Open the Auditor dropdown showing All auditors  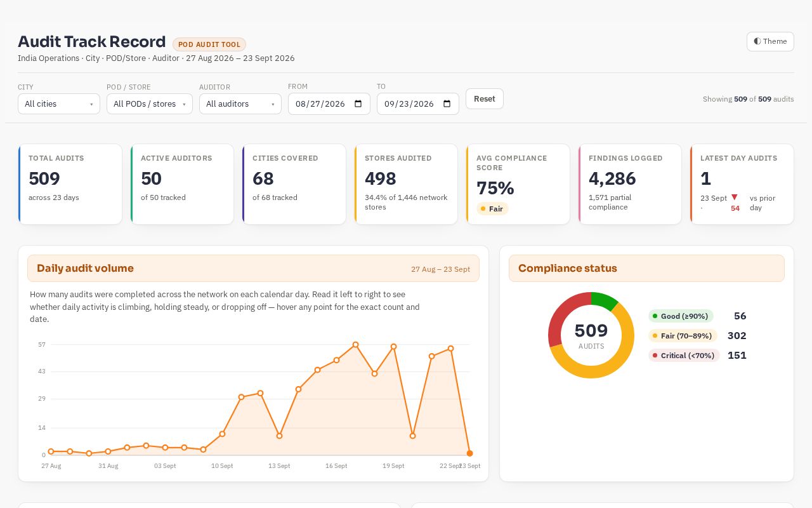tap(240, 104)
